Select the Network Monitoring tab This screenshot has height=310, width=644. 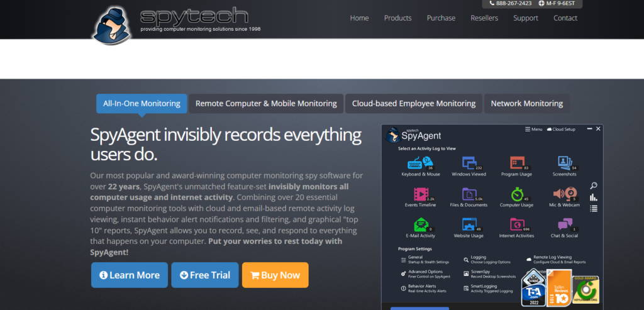tap(527, 104)
